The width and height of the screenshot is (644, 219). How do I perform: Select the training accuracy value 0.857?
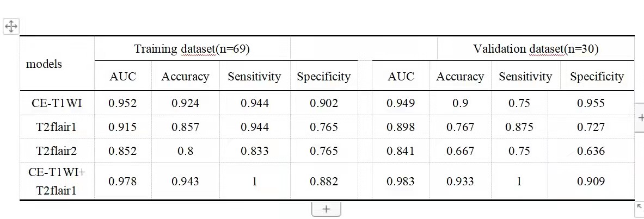pos(185,127)
